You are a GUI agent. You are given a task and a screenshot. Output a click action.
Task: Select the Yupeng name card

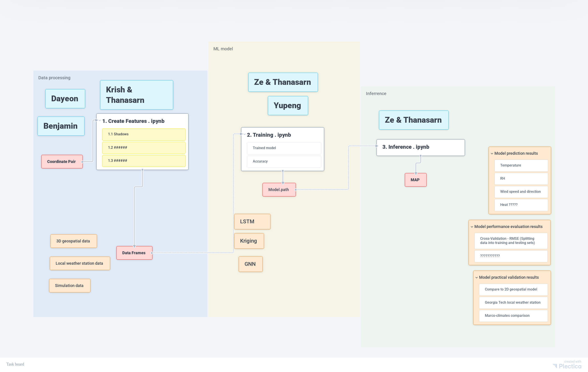(287, 106)
